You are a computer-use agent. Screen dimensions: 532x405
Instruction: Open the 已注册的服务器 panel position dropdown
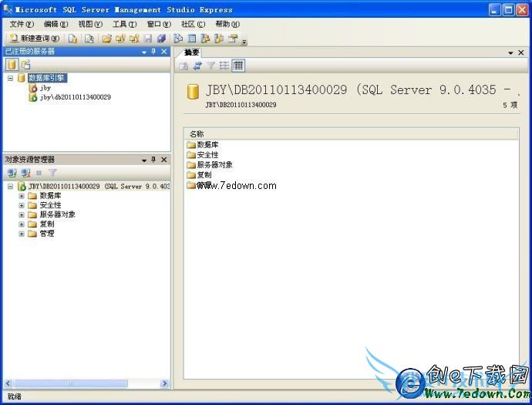(x=144, y=52)
